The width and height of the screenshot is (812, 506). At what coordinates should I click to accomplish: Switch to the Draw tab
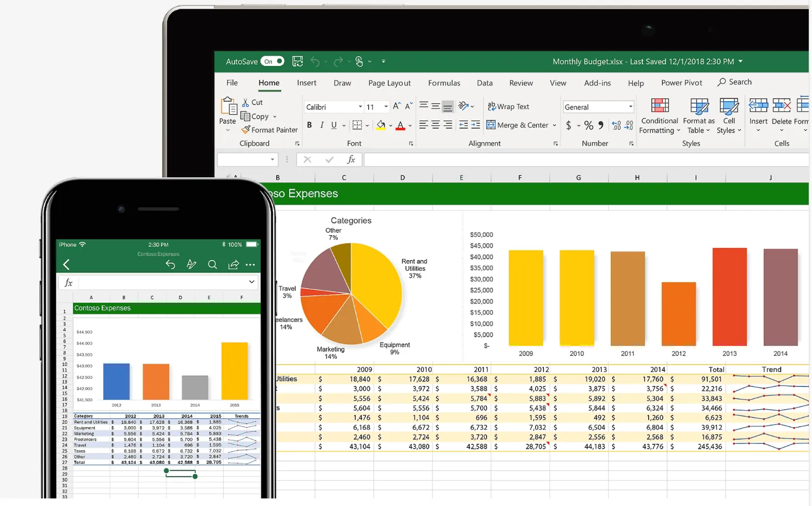pos(342,83)
